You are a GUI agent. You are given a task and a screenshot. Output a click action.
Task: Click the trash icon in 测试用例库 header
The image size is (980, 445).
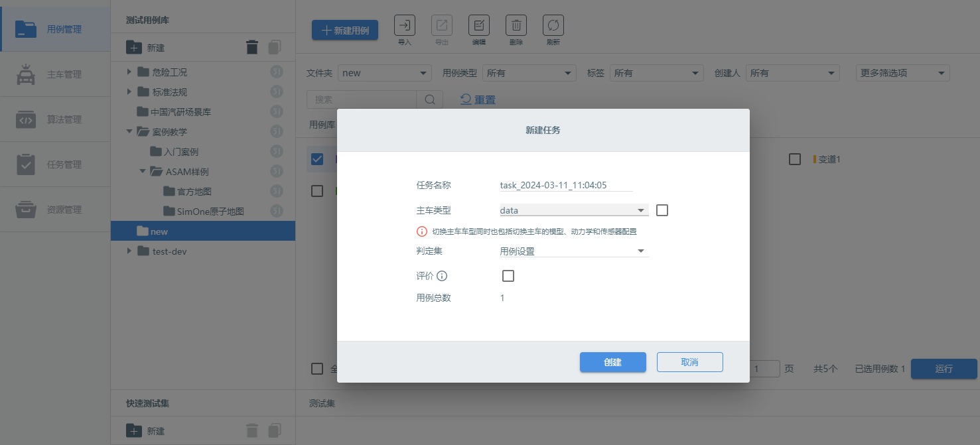tap(252, 47)
